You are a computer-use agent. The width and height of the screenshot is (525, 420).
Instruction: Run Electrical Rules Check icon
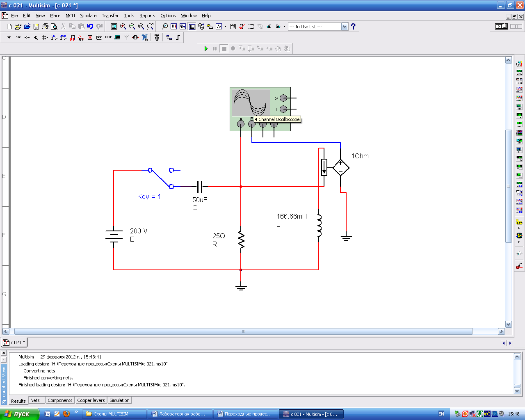(242, 26)
